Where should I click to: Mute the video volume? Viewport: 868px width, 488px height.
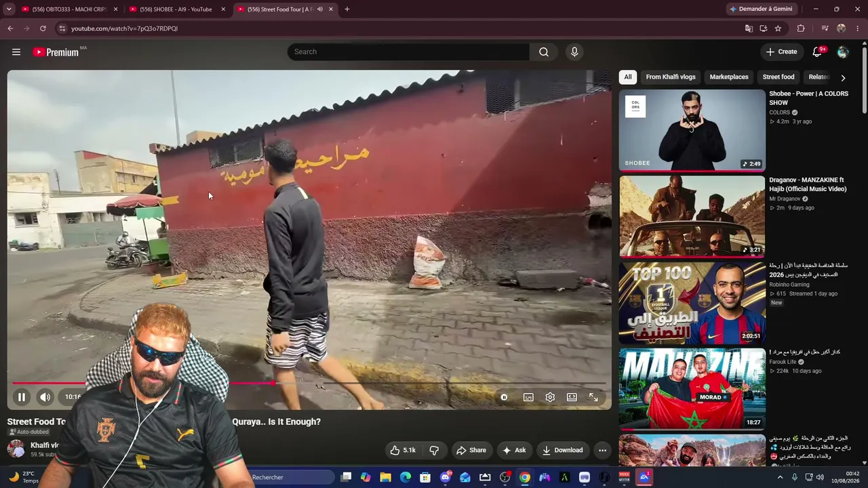click(x=45, y=397)
